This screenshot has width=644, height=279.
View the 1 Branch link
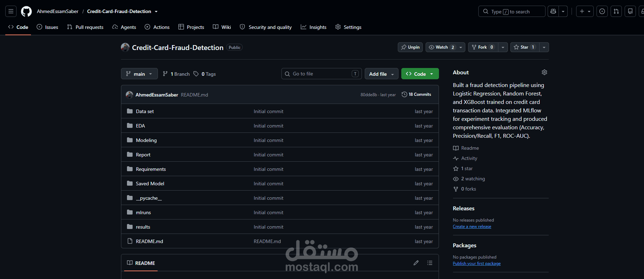tap(176, 74)
